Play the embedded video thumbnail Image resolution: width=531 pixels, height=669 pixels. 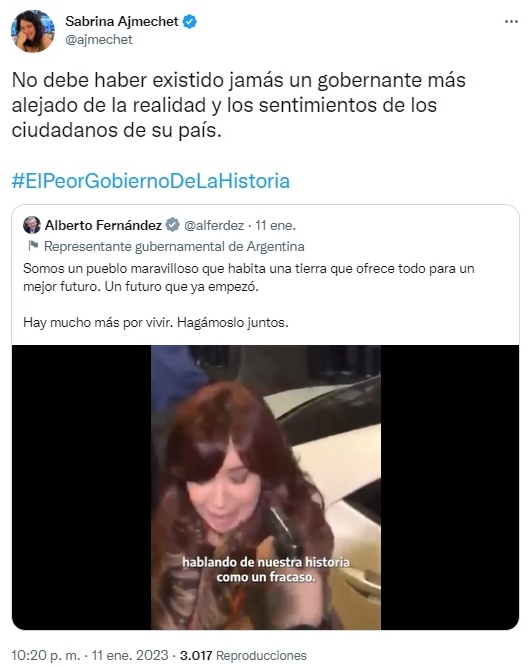click(265, 487)
